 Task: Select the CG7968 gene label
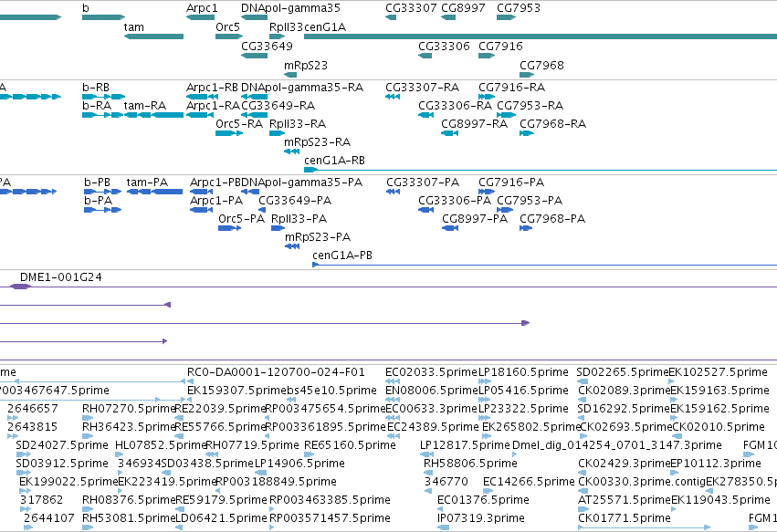point(541,66)
